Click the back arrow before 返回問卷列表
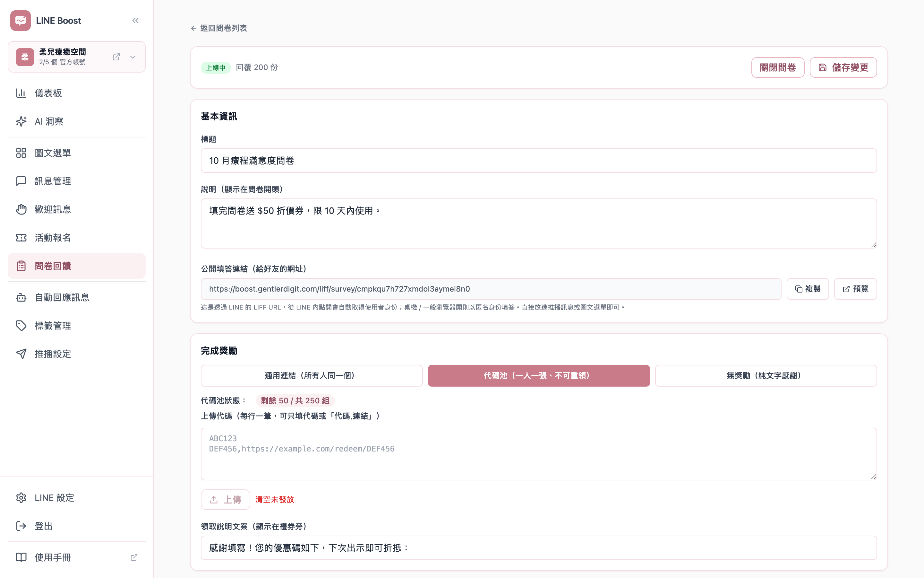 [193, 28]
